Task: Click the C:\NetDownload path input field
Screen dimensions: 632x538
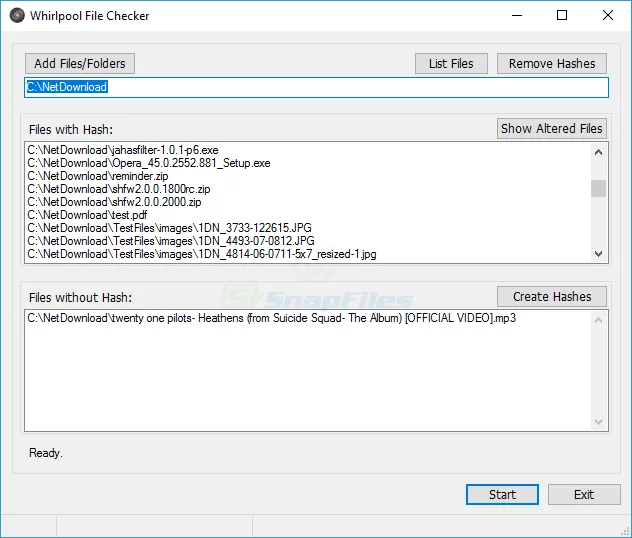Action: (x=315, y=88)
